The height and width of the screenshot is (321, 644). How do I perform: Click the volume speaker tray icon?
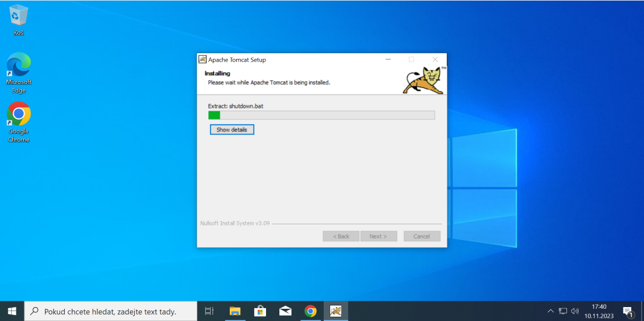click(x=575, y=311)
